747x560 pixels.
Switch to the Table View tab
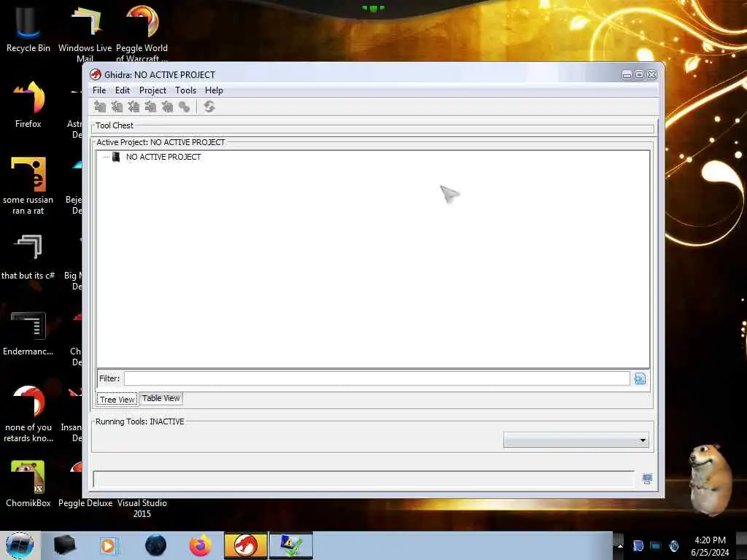click(161, 399)
